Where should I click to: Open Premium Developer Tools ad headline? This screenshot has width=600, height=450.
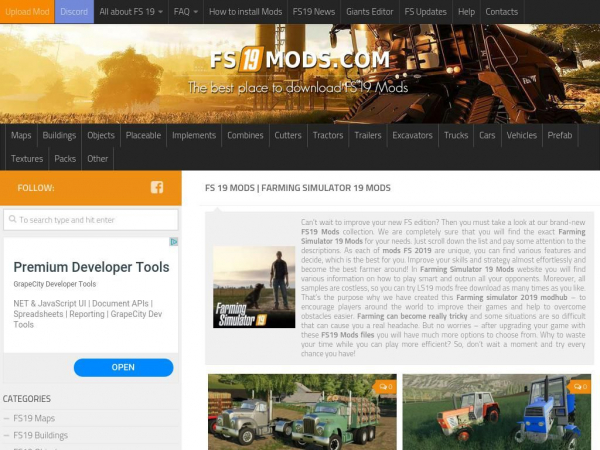pyautogui.click(x=91, y=267)
